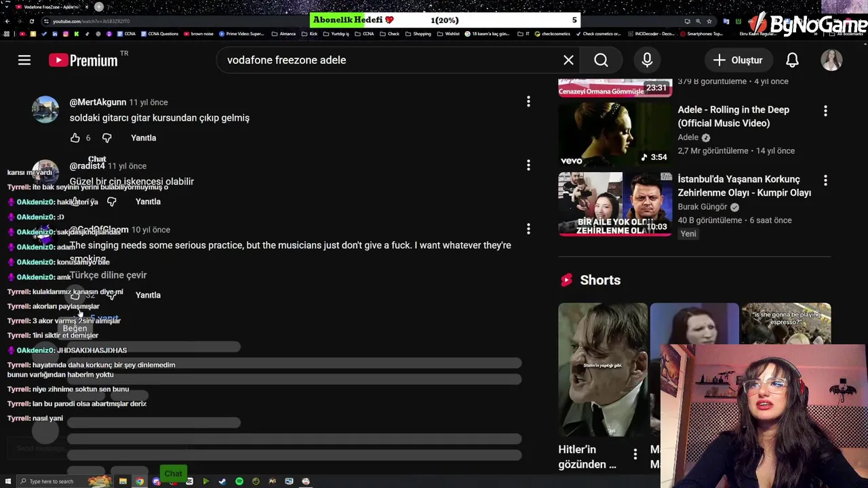This screenshot has width=868, height=488.
Task: Reply to radist4 comment via Yanıtla
Action: coord(148,201)
